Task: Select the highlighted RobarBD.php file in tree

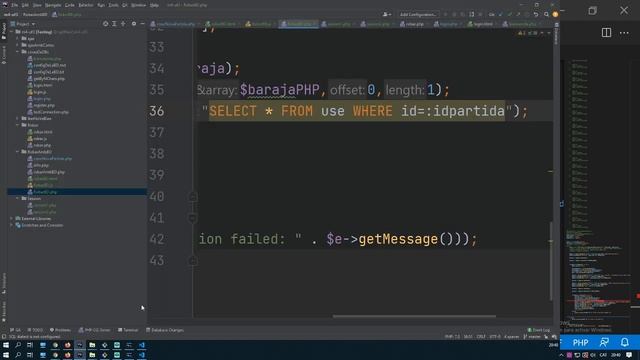Action: click(77, 192)
